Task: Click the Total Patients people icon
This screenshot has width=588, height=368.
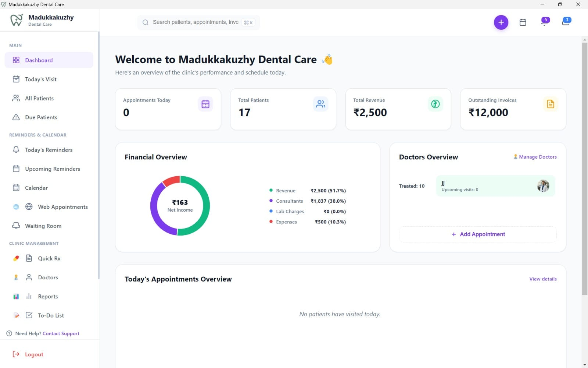Action: pos(320,104)
